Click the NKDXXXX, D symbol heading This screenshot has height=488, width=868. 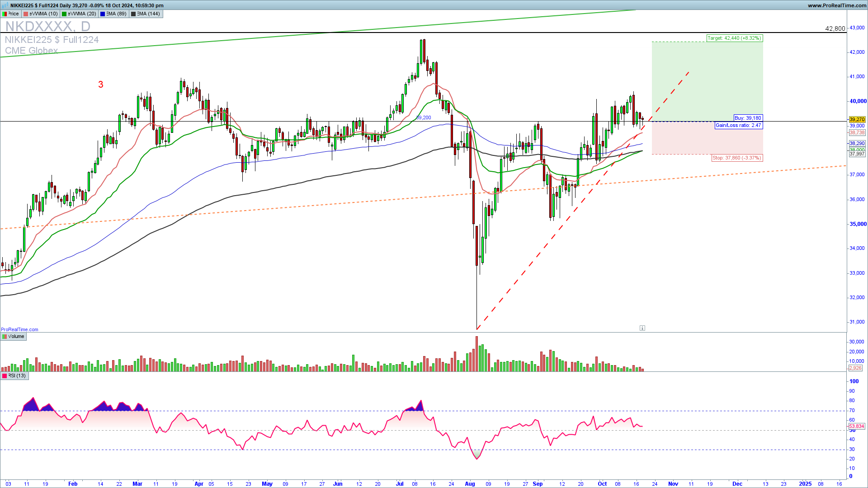click(47, 26)
